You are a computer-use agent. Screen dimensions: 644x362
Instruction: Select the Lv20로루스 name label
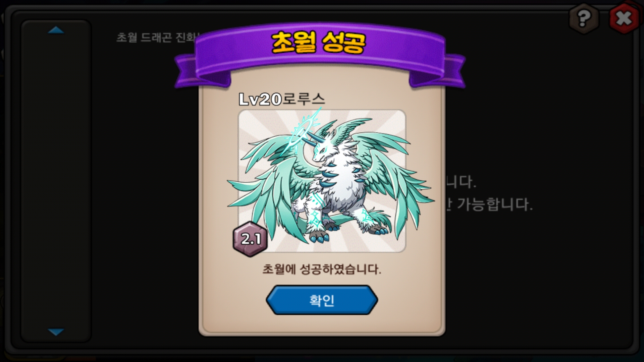click(x=282, y=99)
